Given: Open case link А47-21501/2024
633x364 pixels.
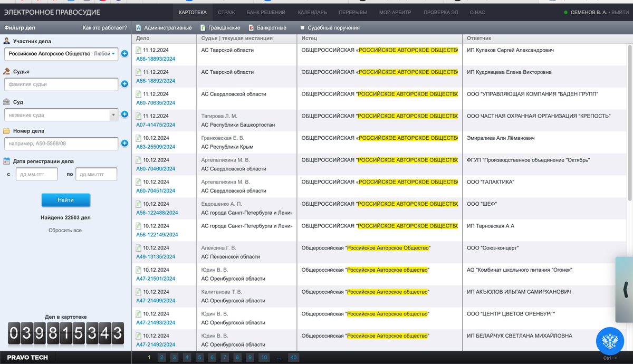Looking at the screenshot, I should [156, 279].
